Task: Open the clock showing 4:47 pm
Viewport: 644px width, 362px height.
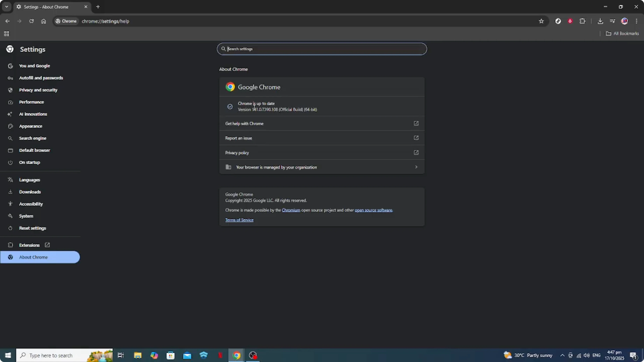Action: [x=614, y=355]
